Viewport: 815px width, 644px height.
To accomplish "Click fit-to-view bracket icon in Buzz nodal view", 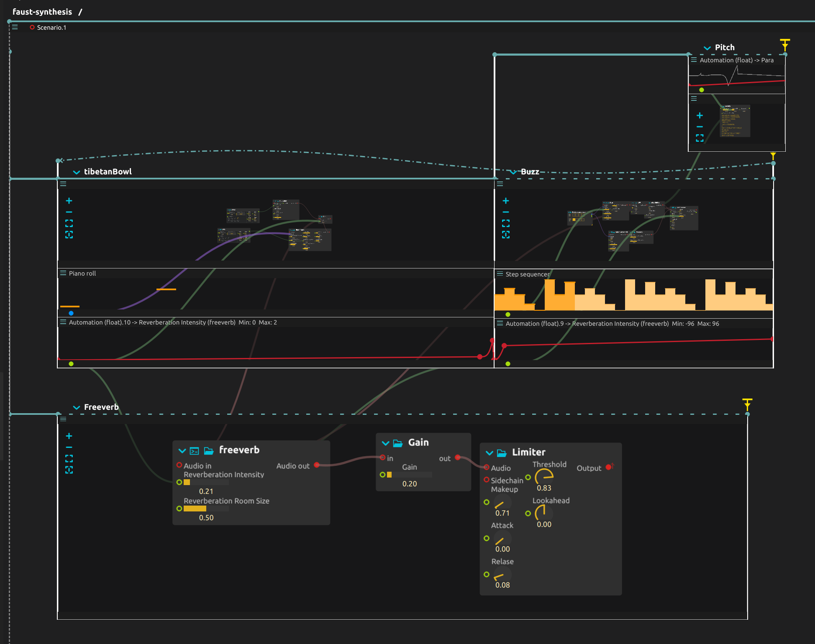I will pos(506,223).
